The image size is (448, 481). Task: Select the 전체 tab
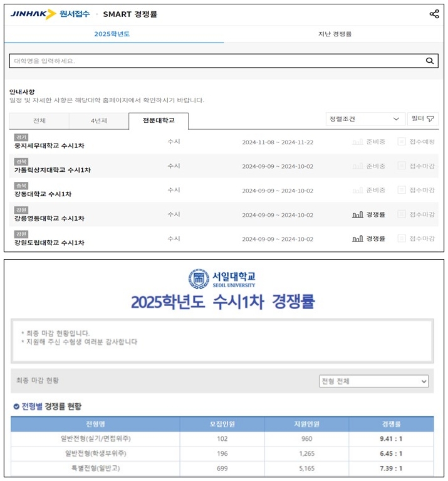pyautogui.click(x=39, y=121)
